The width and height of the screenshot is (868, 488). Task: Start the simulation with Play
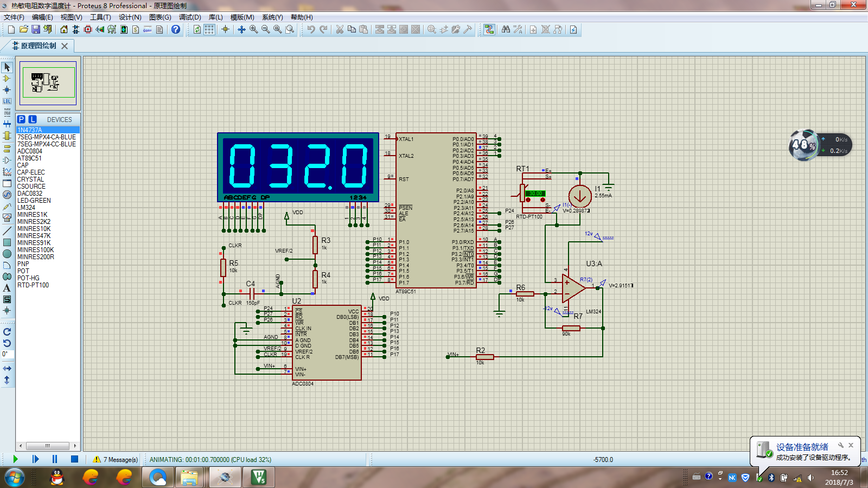point(15,459)
